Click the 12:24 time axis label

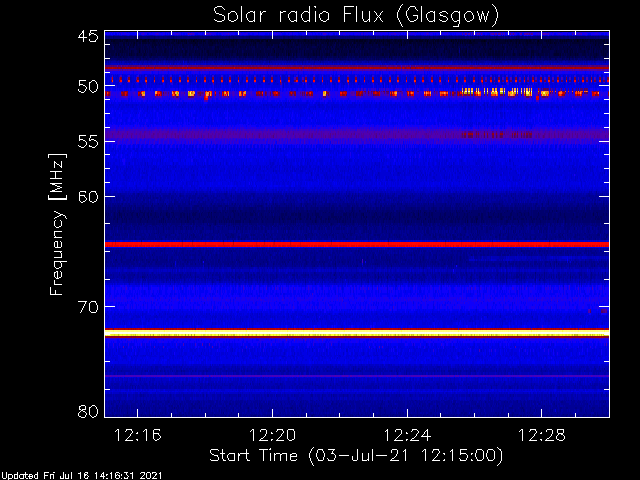click(x=407, y=435)
